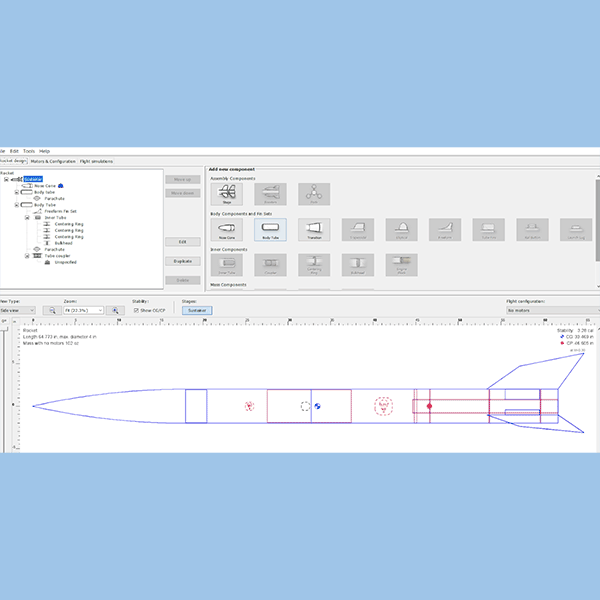Click the Edit component button
This screenshot has width=600, height=600.
click(182, 242)
